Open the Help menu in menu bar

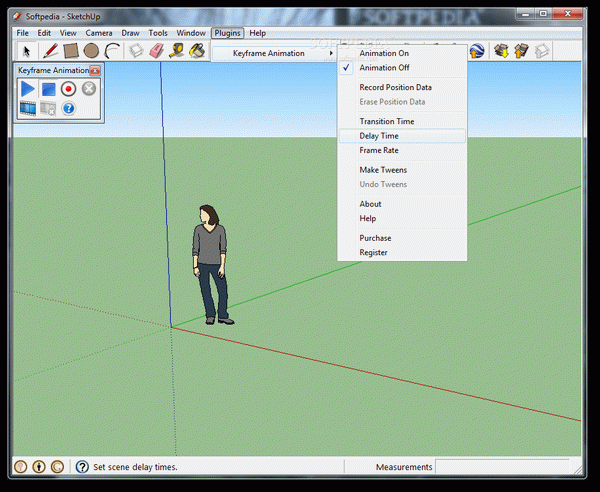point(258,33)
